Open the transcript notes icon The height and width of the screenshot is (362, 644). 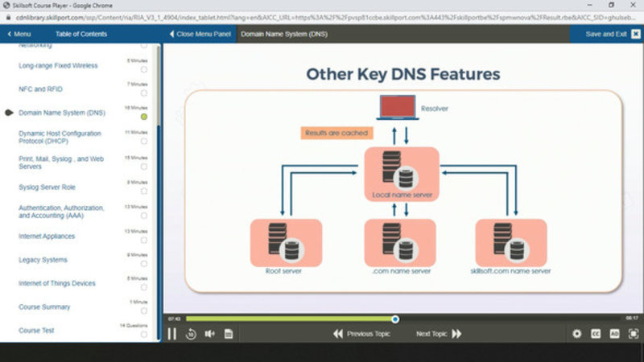click(x=229, y=334)
